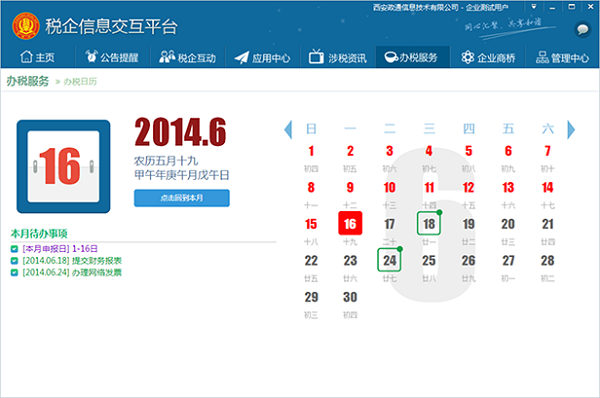Maximize the window

571,7
